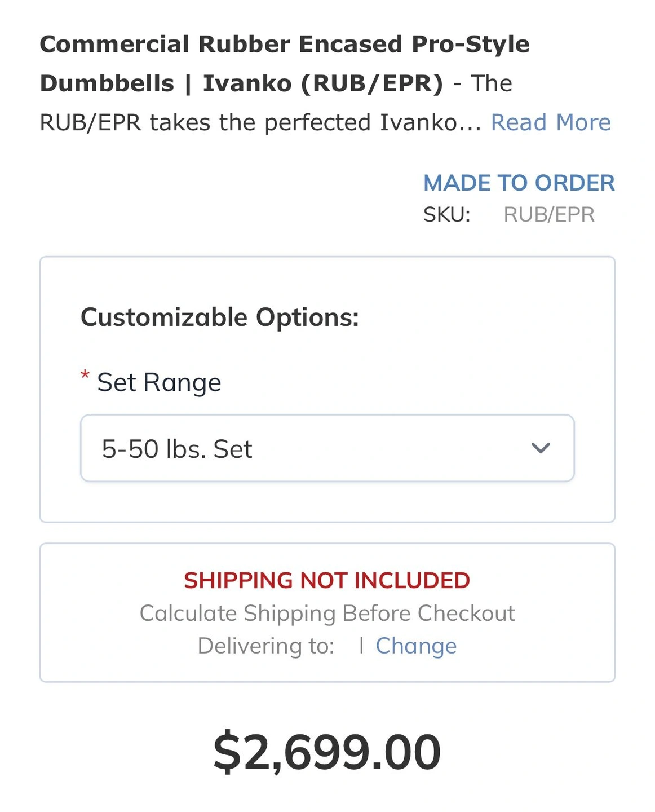Click Change to update the delivery location
This screenshot has height=812, width=655.
click(x=416, y=646)
